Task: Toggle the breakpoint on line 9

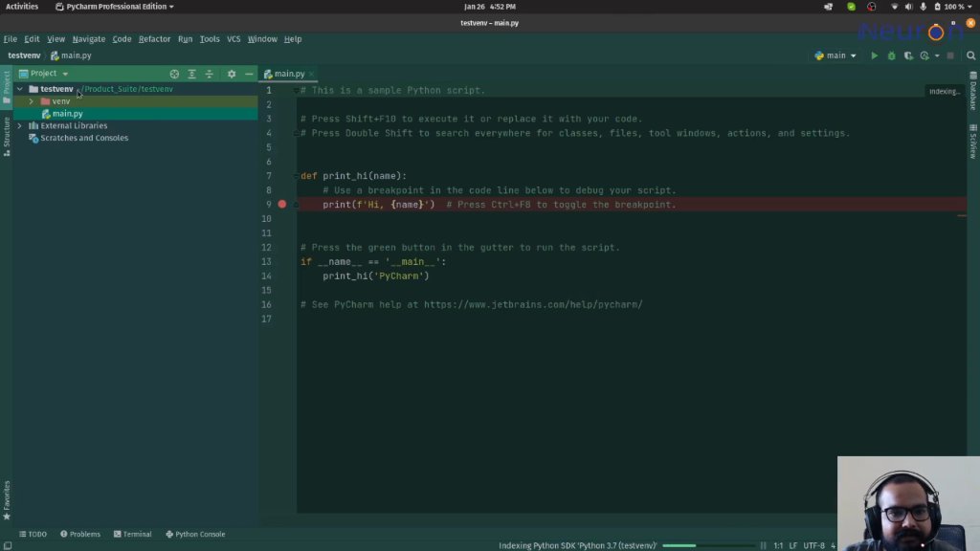Action: pyautogui.click(x=282, y=205)
